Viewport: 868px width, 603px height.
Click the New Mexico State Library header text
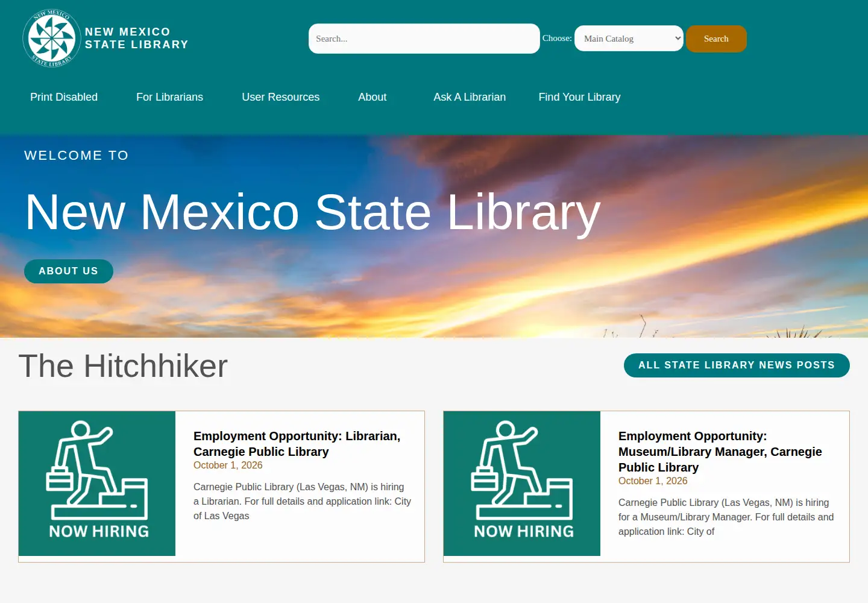pyautogui.click(x=137, y=38)
